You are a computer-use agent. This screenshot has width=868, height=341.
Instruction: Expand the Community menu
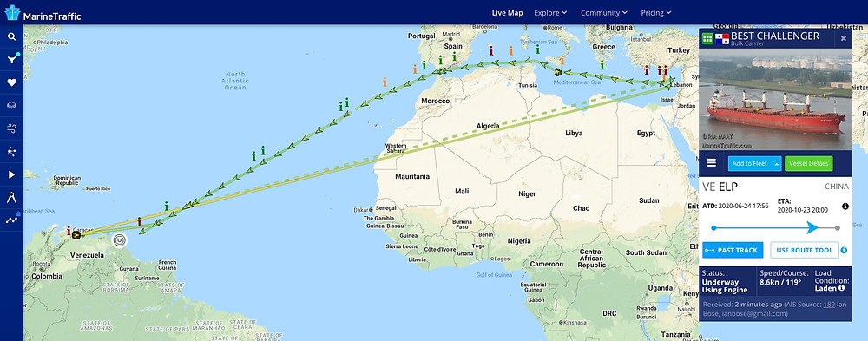(604, 13)
